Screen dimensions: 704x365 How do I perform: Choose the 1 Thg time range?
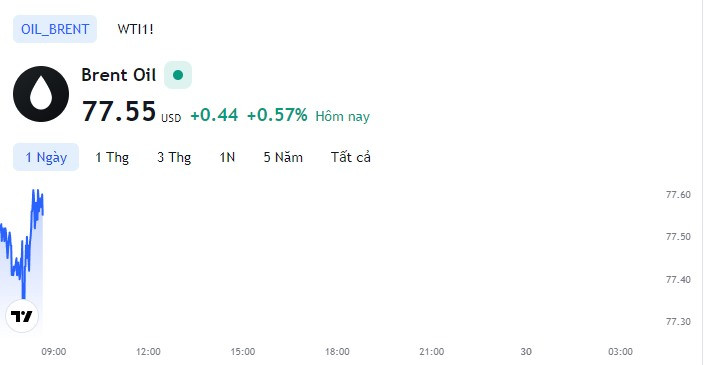point(112,157)
